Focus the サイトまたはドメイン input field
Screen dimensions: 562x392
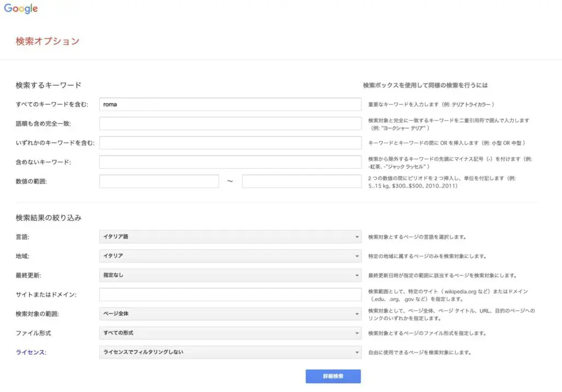click(230, 294)
